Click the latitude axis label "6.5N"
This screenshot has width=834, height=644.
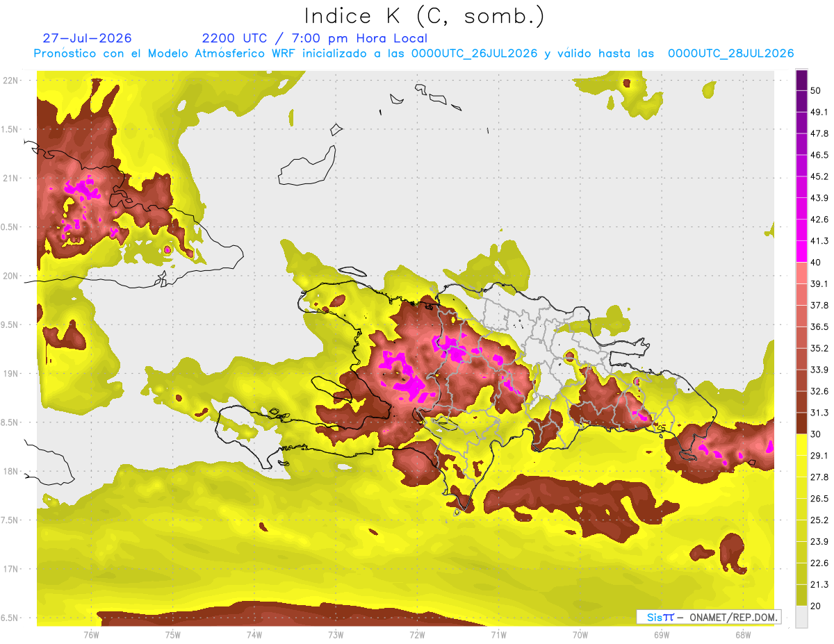point(10,618)
